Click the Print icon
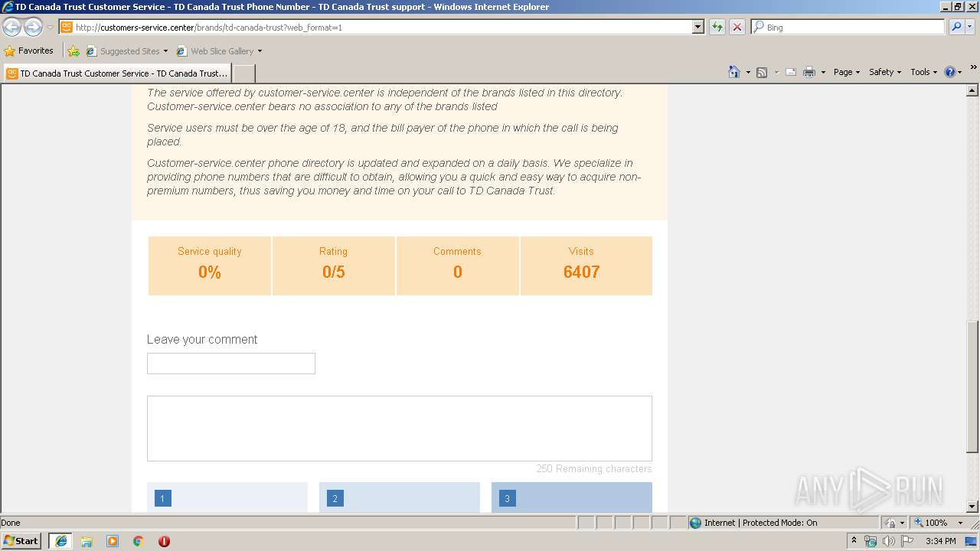This screenshot has height=551, width=980. click(x=809, y=72)
